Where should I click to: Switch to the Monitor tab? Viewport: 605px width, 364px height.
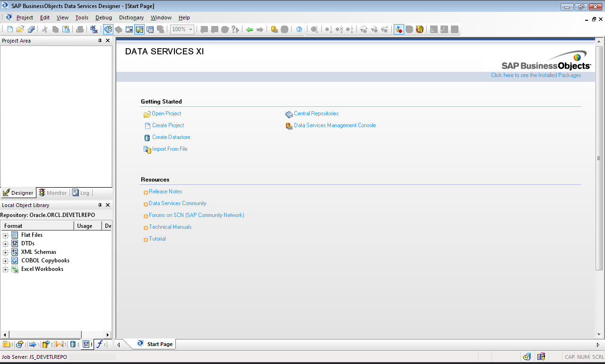[52, 193]
